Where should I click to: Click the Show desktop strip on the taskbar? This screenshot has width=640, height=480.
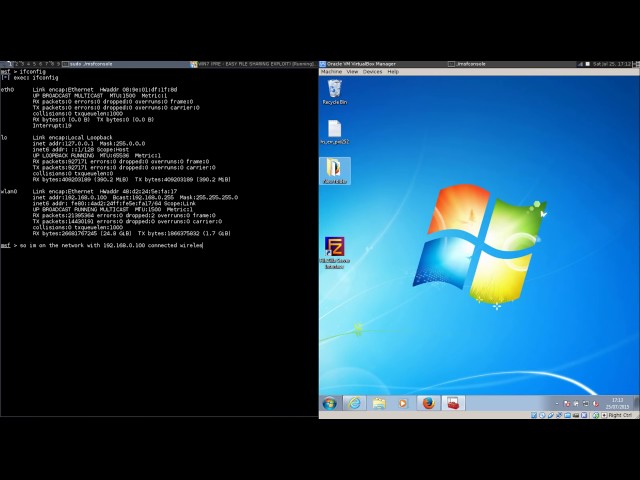tap(636, 403)
